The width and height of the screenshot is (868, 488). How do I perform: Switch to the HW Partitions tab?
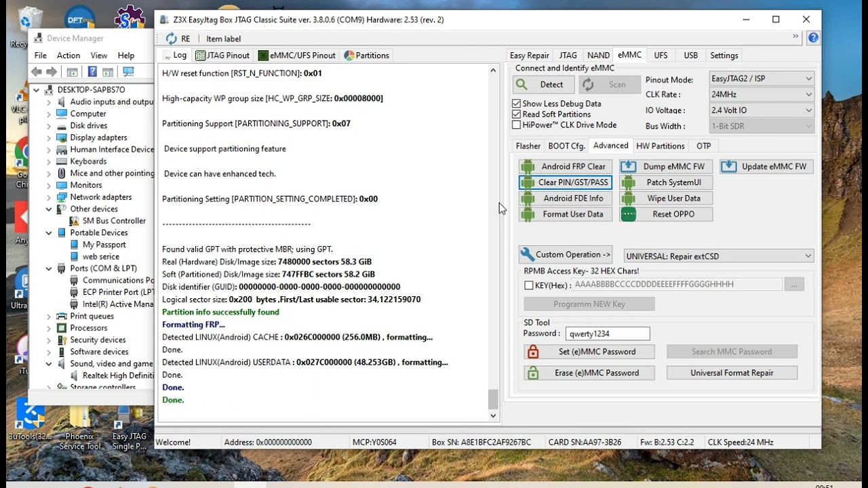pyautogui.click(x=660, y=146)
